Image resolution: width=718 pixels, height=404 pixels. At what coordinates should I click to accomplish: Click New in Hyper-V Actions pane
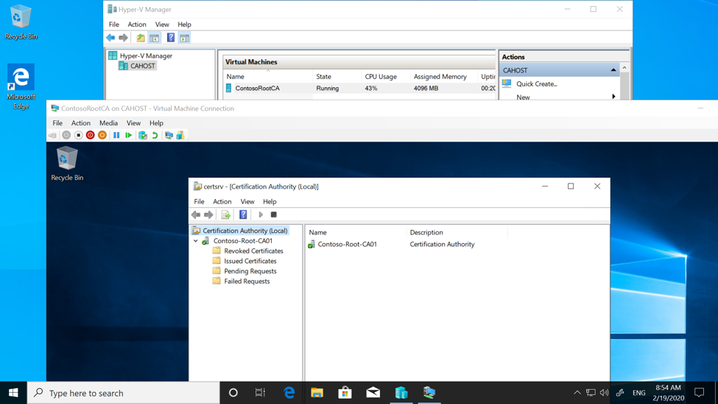pos(523,97)
